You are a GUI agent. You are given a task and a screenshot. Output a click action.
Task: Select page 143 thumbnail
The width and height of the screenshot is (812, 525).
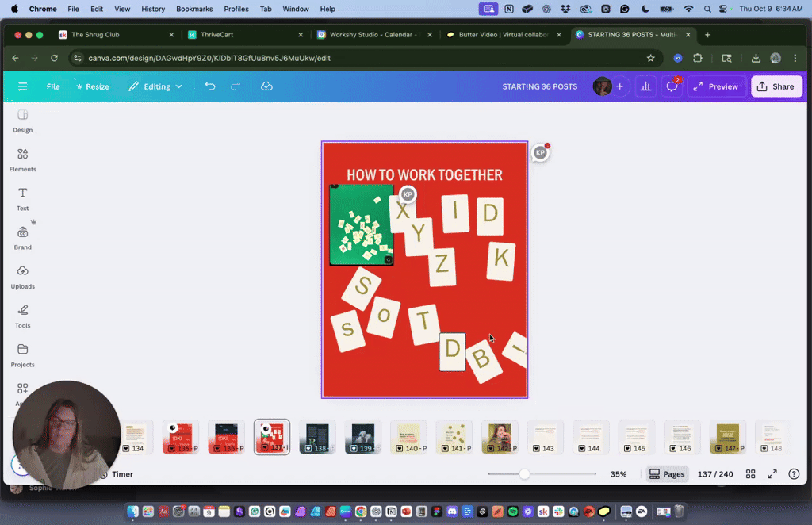pos(545,437)
